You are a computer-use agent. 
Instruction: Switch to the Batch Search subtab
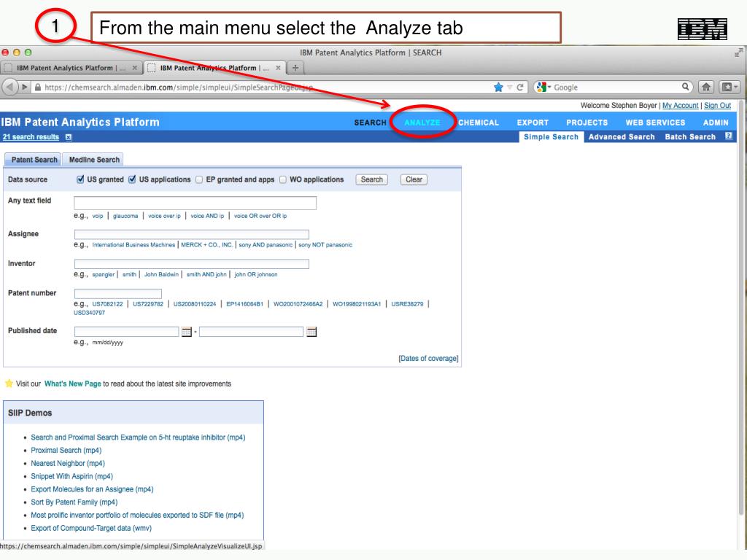690,136
